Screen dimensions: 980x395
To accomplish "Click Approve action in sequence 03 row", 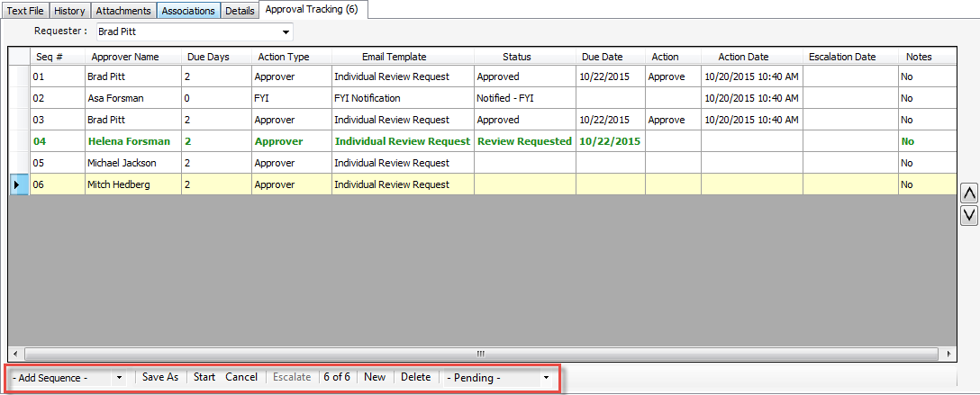I will coord(673,120).
